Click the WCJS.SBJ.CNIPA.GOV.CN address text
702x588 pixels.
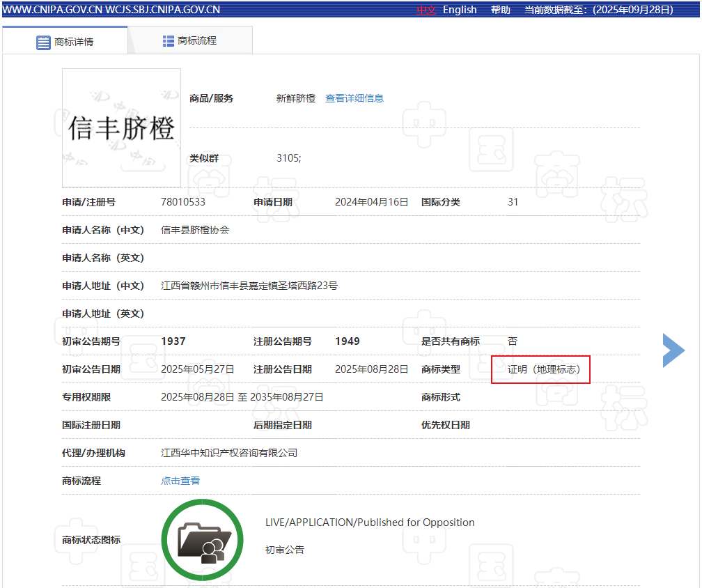pos(162,10)
